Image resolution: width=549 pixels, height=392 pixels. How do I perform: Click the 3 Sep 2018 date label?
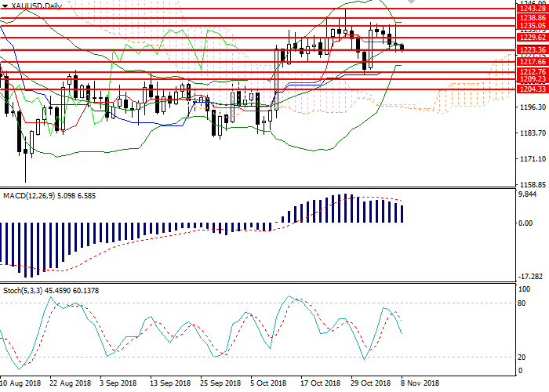[118, 383]
